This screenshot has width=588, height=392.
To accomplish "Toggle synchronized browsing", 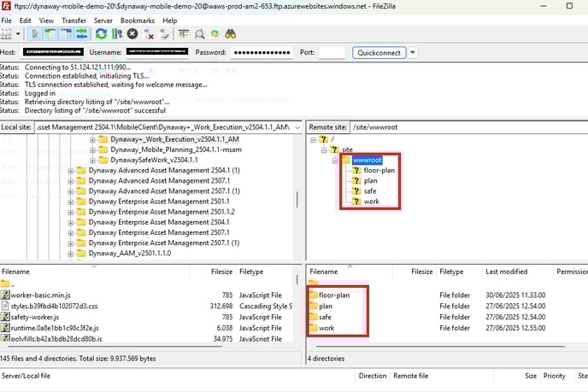I will point(215,34).
